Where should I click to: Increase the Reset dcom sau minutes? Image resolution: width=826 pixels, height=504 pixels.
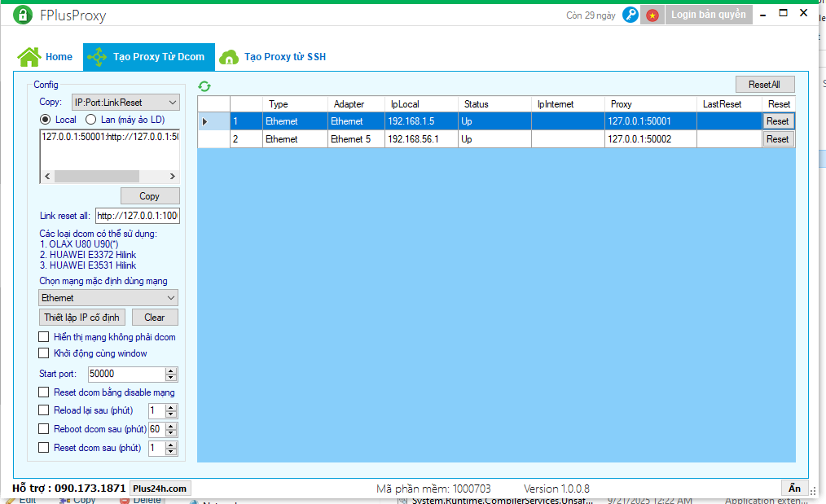[x=171, y=445]
